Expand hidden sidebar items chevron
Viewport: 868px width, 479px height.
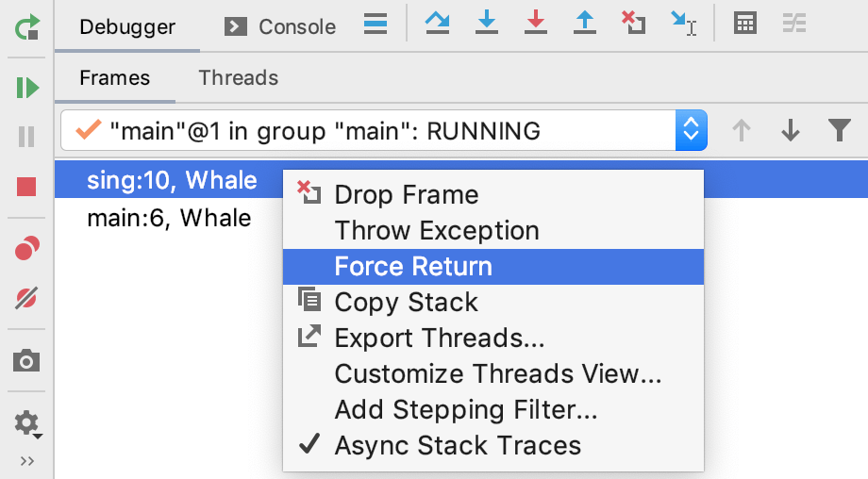click(x=26, y=461)
